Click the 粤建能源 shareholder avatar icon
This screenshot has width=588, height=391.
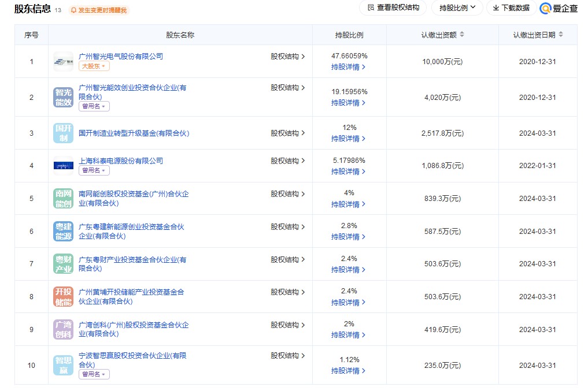pyautogui.click(x=63, y=231)
